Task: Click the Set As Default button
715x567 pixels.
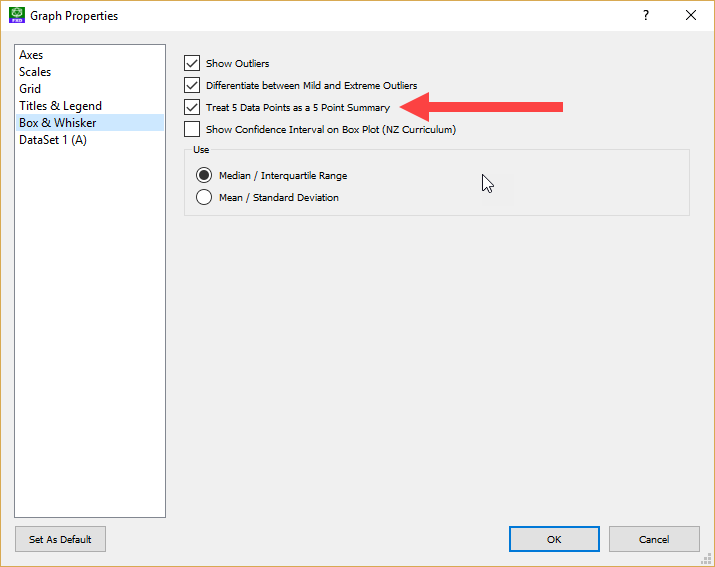Action: point(60,539)
